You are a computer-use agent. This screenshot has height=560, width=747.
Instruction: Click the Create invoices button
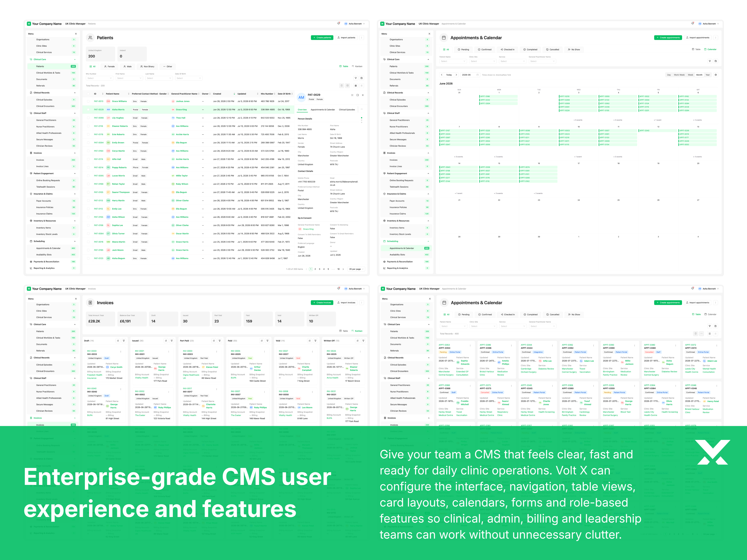point(322,303)
